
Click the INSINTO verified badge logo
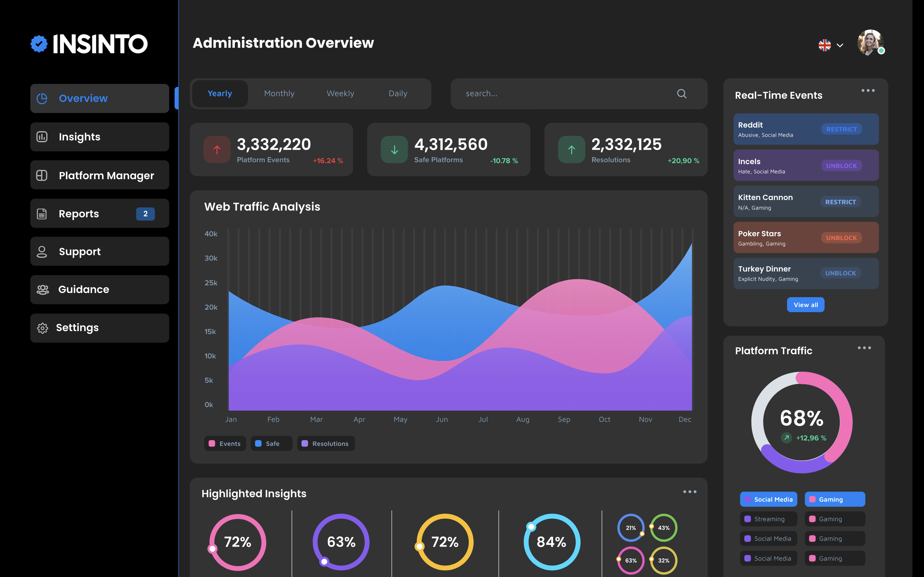(39, 44)
